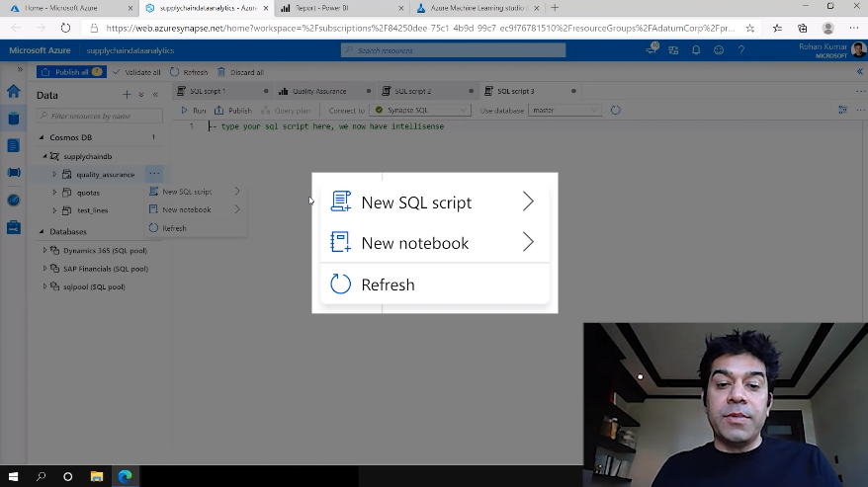Viewport: 868px width, 487px height.
Task: Open ellipsis menu for quality_assurance
Action: coord(154,174)
